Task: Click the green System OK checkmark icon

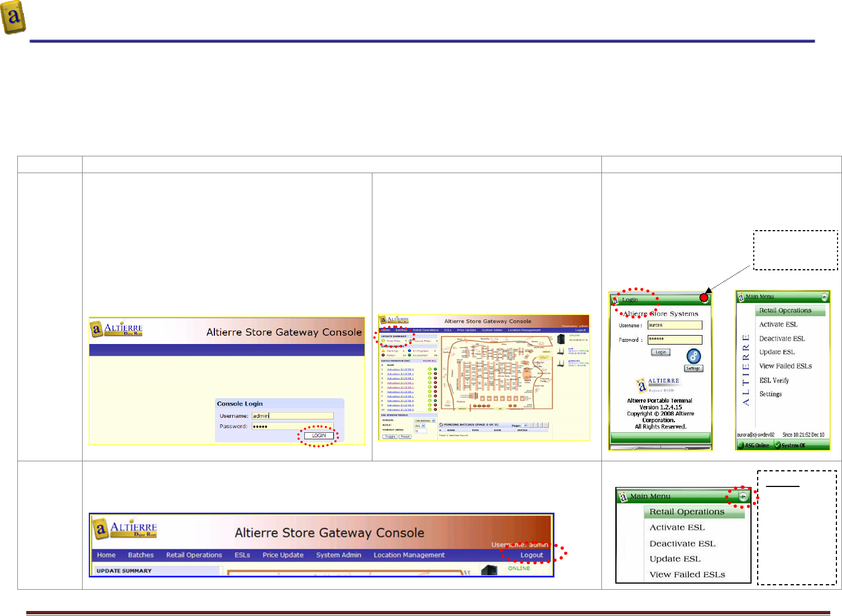Action: point(777,445)
